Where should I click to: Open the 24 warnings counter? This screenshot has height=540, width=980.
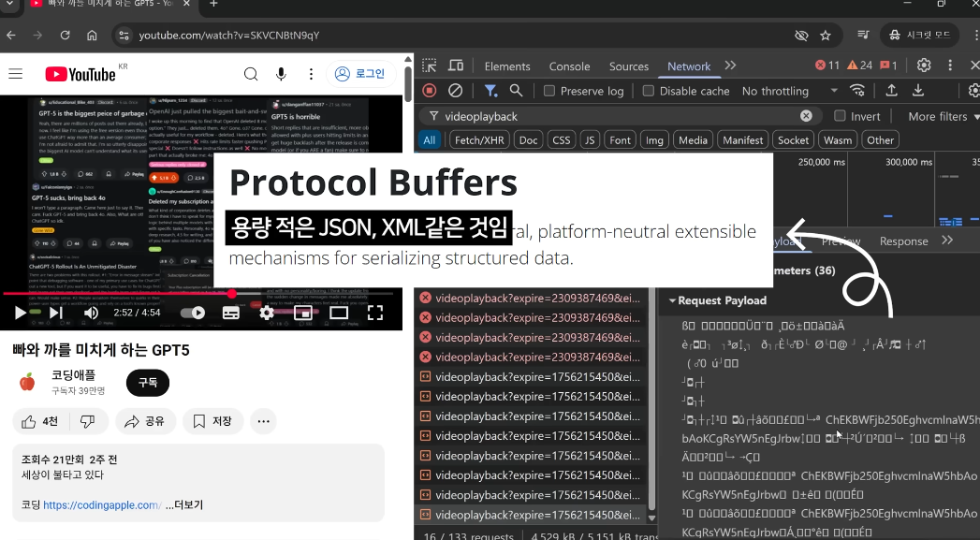pyautogui.click(x=860, y=66)
